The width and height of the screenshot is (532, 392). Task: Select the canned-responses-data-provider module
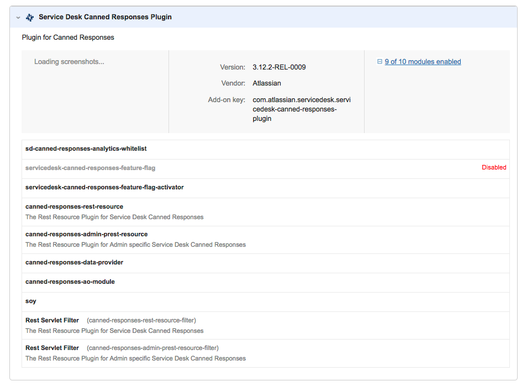tap(266, 263)
